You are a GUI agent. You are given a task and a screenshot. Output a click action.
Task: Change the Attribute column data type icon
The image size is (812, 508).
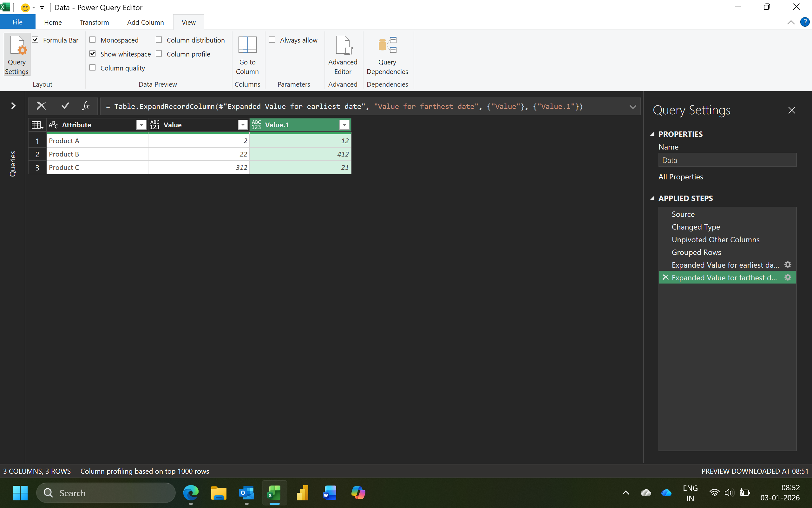[x=53, y=125]
